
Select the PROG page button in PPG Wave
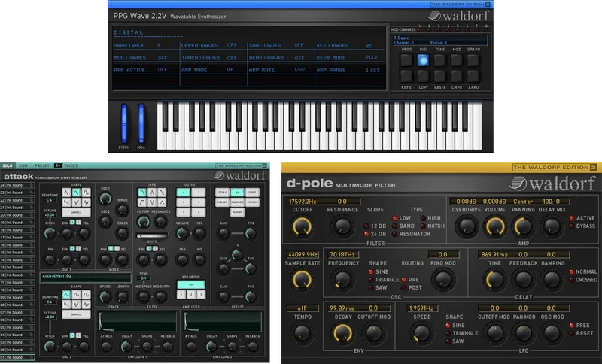click(406, 60)
